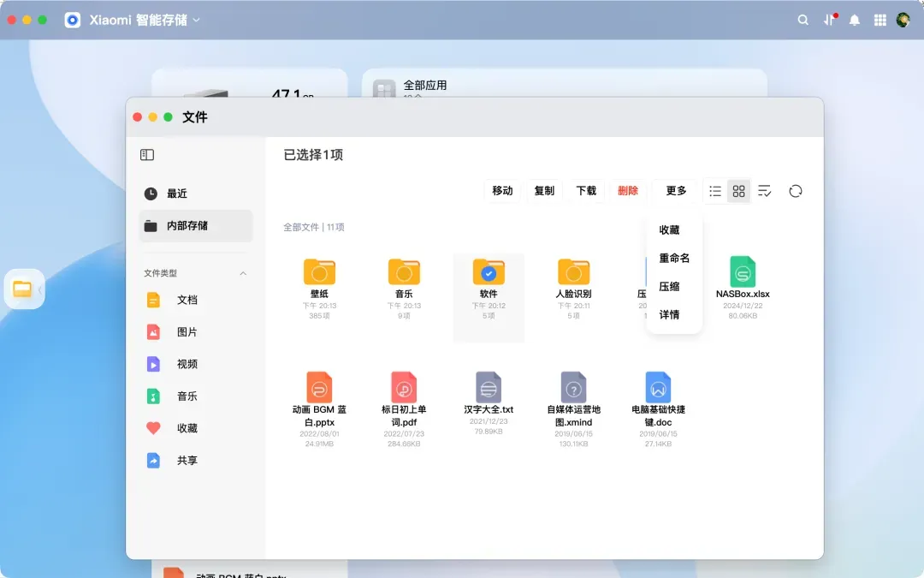Select the 标日初上单词.pdf file
The width and height of the screenshot is (924, 578).
(x=404, y=409)
